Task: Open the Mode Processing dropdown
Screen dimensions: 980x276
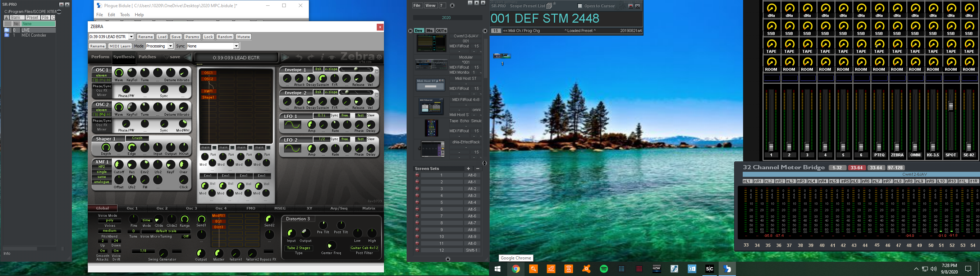Action: (170, 46)
